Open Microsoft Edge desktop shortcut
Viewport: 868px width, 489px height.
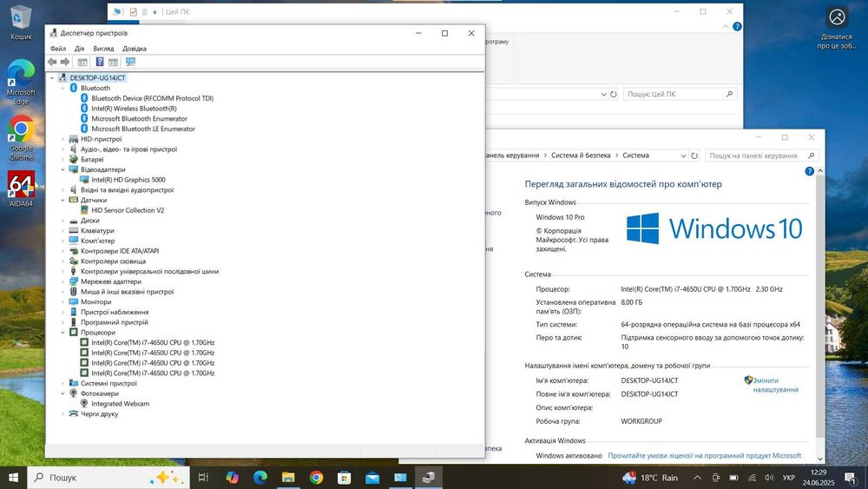21,82
